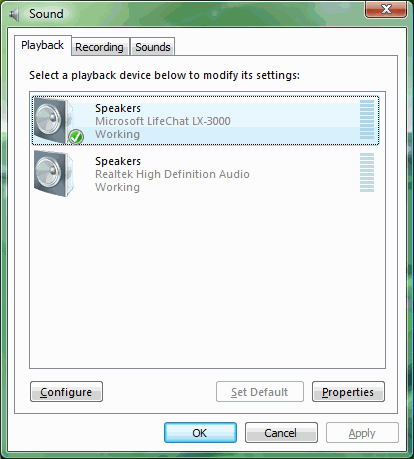This screenshot has height=459, width=414.
Task: Click the Working status under Realtek speakers
Action: point(117,187)
